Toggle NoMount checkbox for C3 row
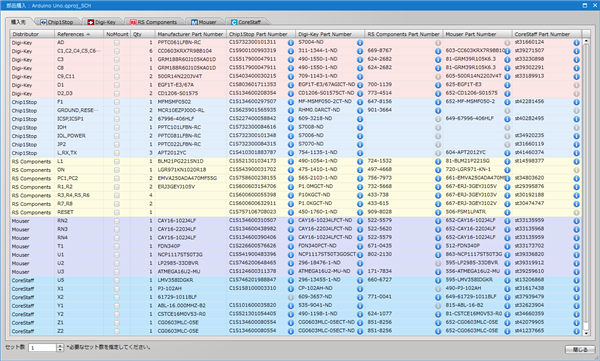Image resolution: width=600 pixels, height=361 pixels. 117,60
